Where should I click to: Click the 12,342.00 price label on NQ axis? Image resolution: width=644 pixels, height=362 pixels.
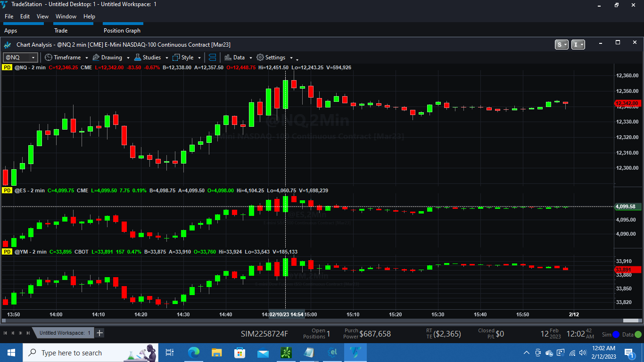pos(627,103)
